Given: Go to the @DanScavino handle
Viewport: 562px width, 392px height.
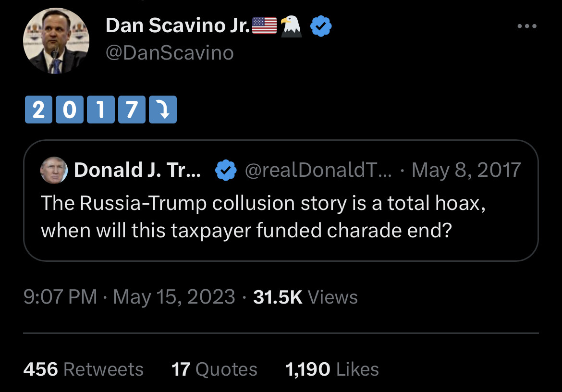Looking at the screenshot, I should [170, 53].
